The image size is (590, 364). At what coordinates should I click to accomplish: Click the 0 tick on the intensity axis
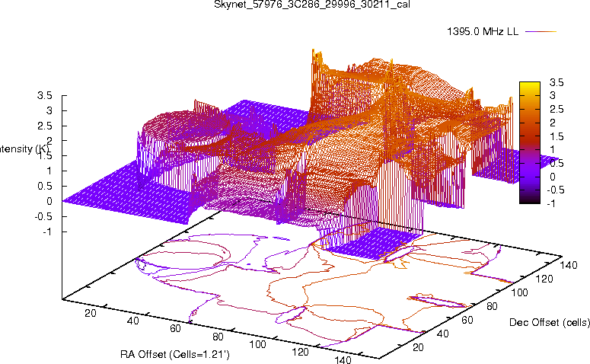(x=49, y=201)
